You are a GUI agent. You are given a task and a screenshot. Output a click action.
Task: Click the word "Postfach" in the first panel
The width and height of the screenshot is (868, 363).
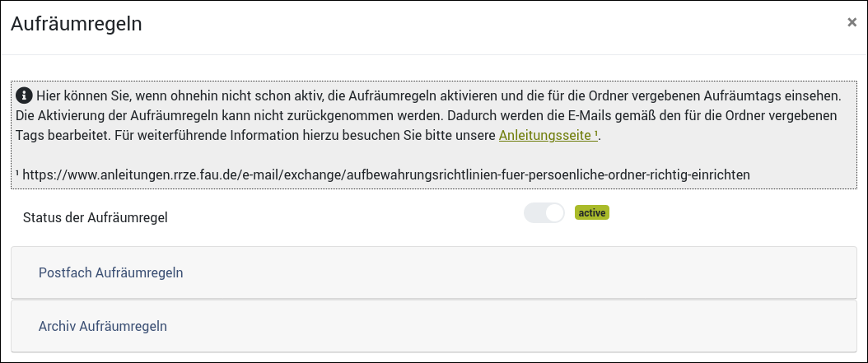coord(65,272)
